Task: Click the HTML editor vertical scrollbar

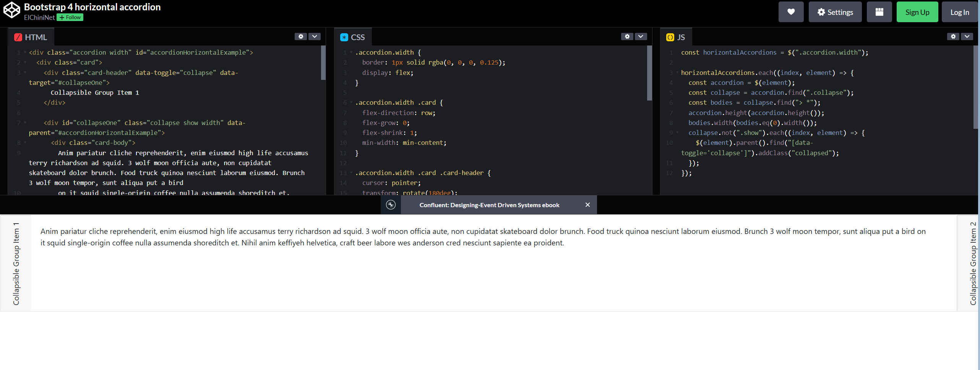Action: [323, 63]
